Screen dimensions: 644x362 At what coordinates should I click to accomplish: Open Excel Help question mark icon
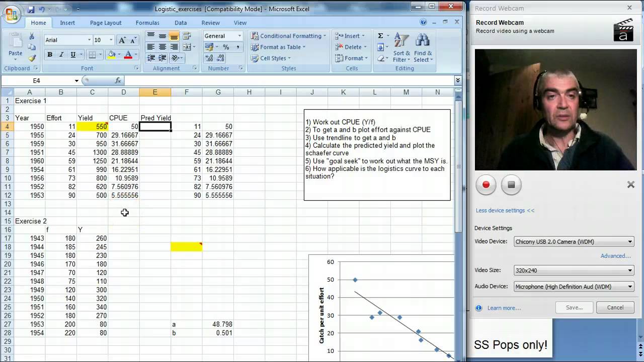(x=423, y=22)
